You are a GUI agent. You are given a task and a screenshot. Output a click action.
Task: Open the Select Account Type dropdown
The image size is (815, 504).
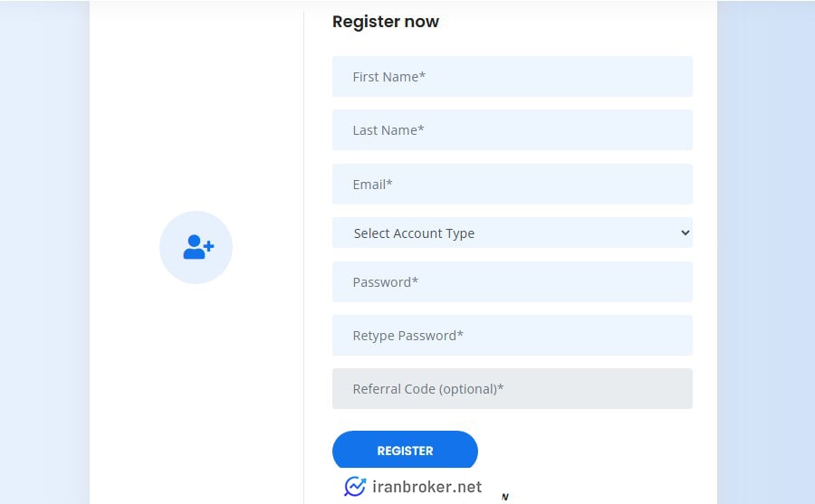click(x=512, y=233)
